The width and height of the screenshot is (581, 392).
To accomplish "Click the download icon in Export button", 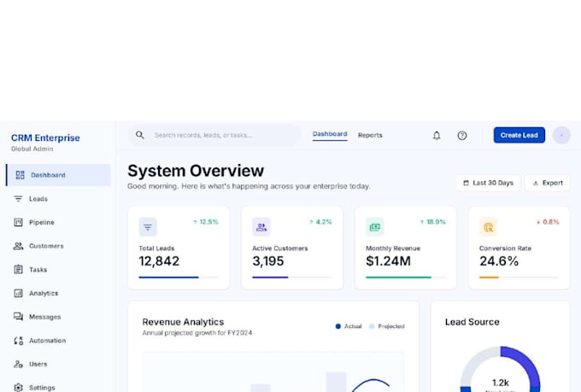I will pyautogui.click(x=536, y=183).
